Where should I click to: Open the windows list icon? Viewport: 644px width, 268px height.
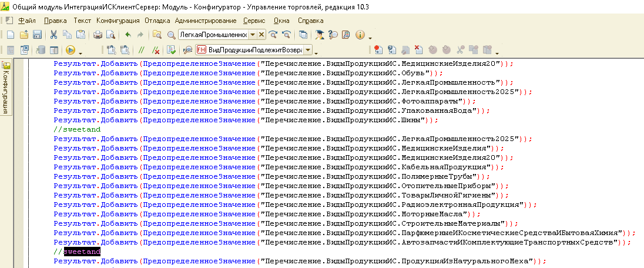point(304,35)
